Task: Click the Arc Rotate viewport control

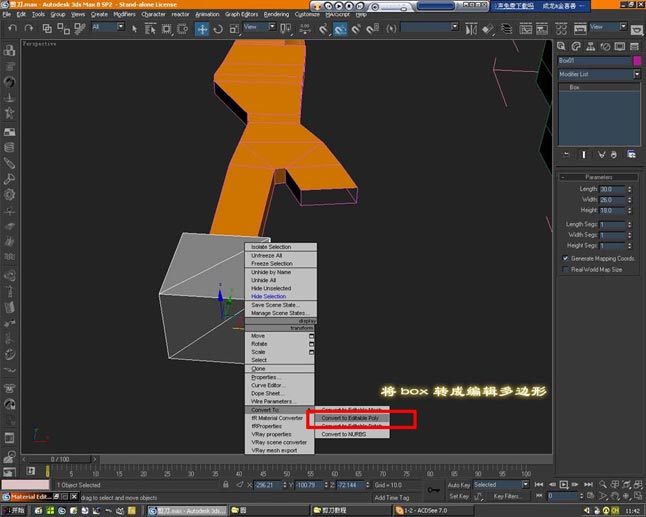Action: (627, 496)
